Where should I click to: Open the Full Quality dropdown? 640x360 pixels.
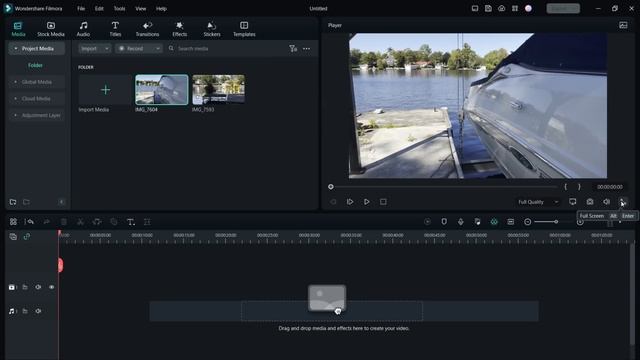tap(538, 202)
